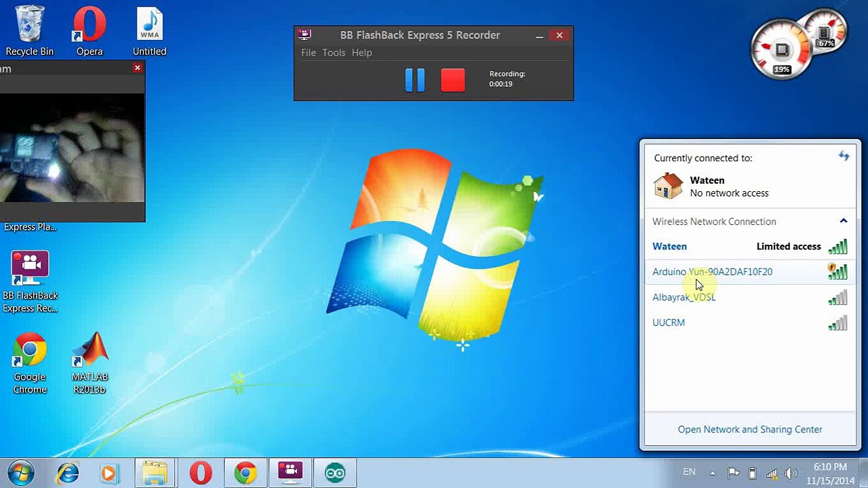Image resolution: width=868 pixels, height=488 pixels.
Task: Select the Arduino Yun-90A2DAF10F20 network
Action: [750, 272]
